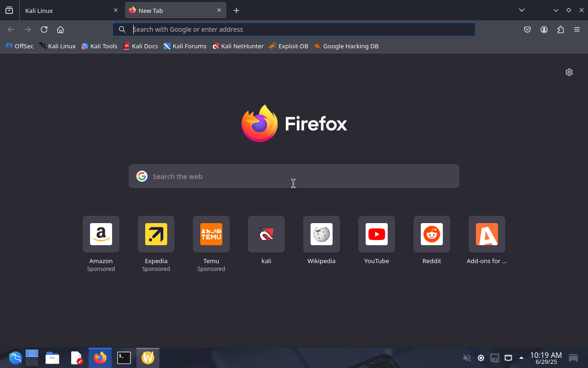Launch the text editor from taskbar

[x=76, y=357]
